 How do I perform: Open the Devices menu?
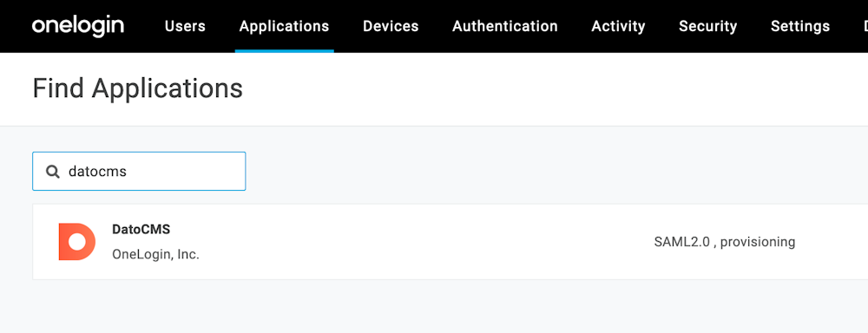click(x=391, y=26)
